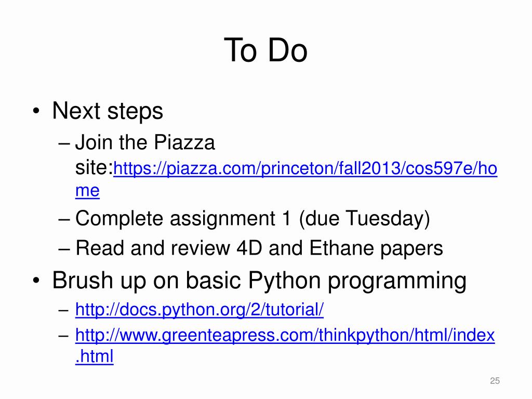Image resolution: width=532 pixels, height=399 pixels.
Task: Open the Piazza course site link
Action: point(305,169)
